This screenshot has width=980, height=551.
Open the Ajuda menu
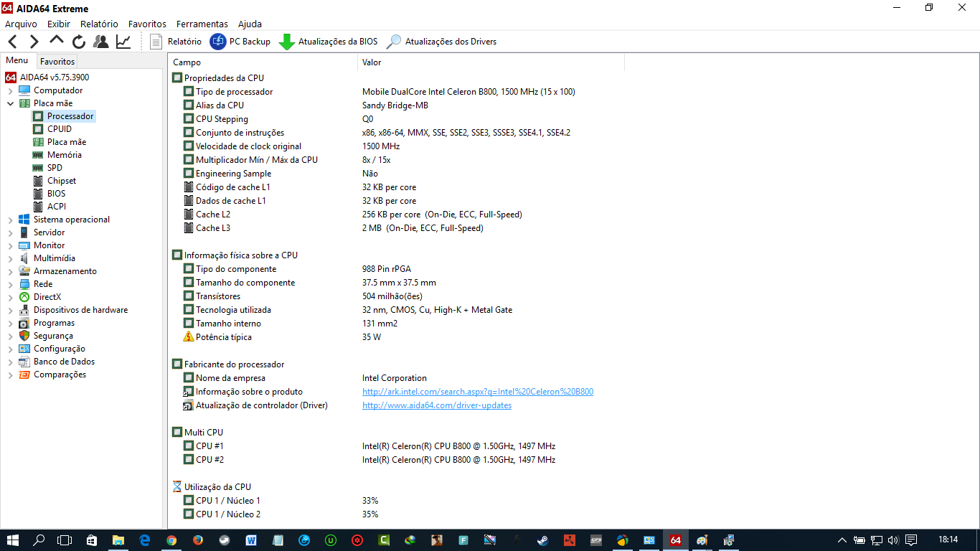click(x=250, y=24)
